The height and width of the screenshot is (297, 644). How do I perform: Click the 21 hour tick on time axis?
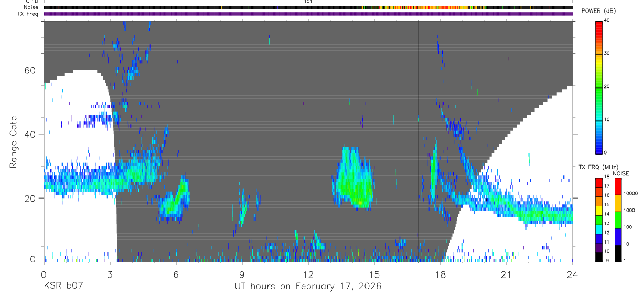[x=507, y=273]
